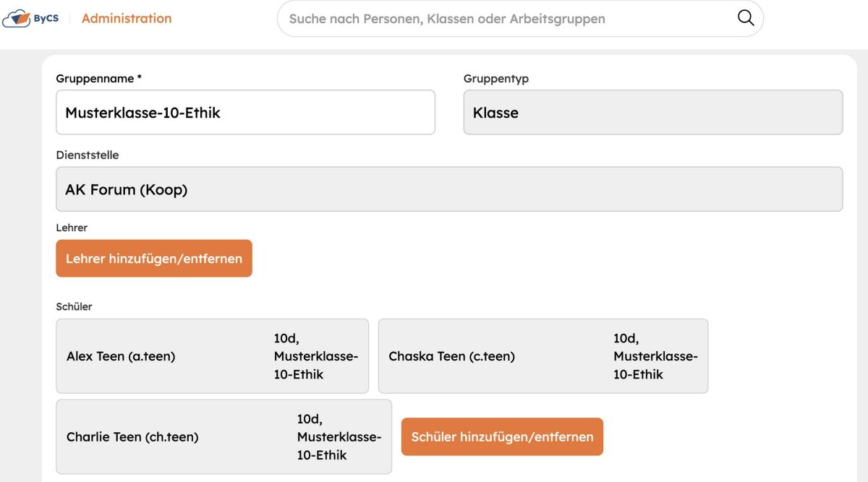Select the Gruppentyp field showing Klasse
This screenshot has width=868, height=482.
click(653, 112)
